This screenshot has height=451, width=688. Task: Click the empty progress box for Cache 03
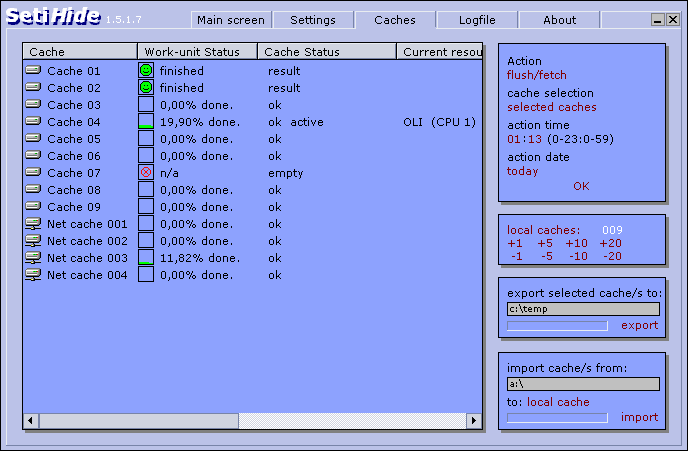click(146, 104)
